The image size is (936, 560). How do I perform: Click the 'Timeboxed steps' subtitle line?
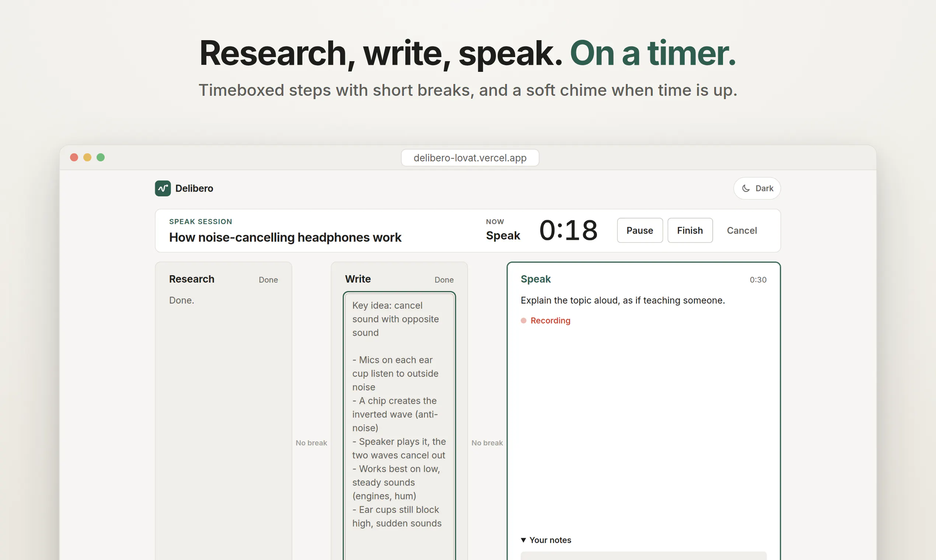(468, 90)
